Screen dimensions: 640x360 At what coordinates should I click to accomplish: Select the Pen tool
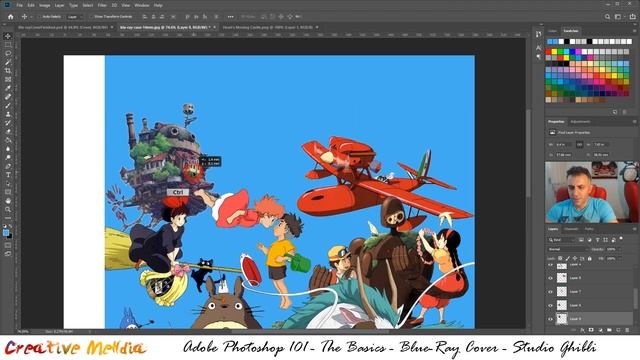pyautogui.click(x=8, y=167)
